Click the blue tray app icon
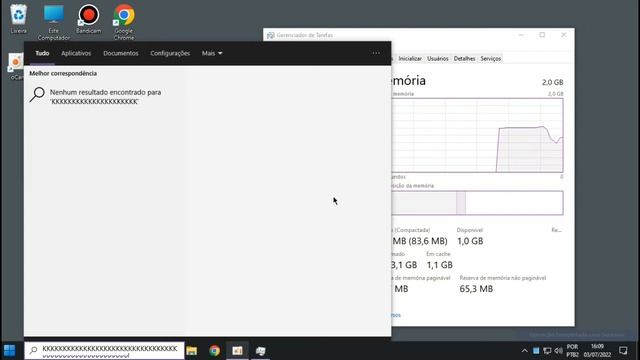Screen dimensions: 640x360 [x=536, y=351]
